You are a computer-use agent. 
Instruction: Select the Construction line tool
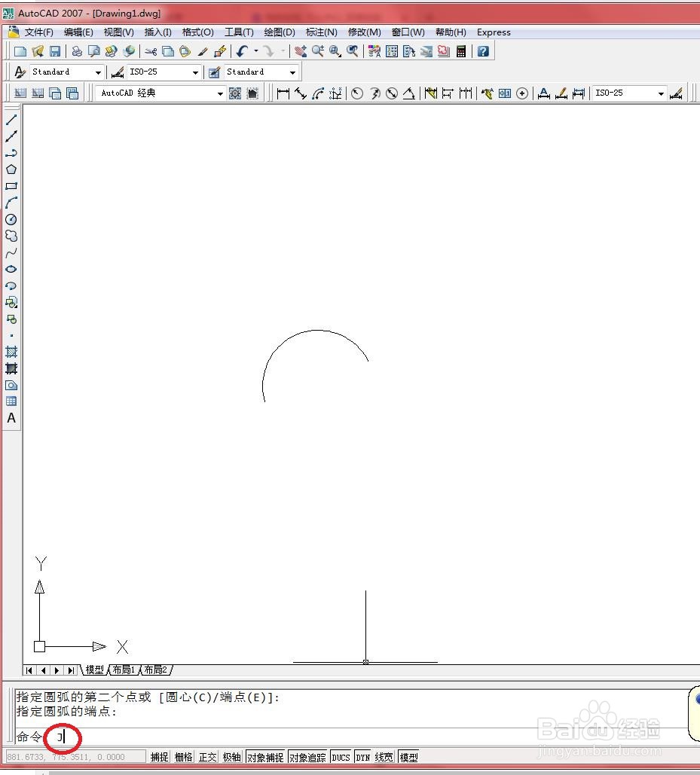point(11,136)
